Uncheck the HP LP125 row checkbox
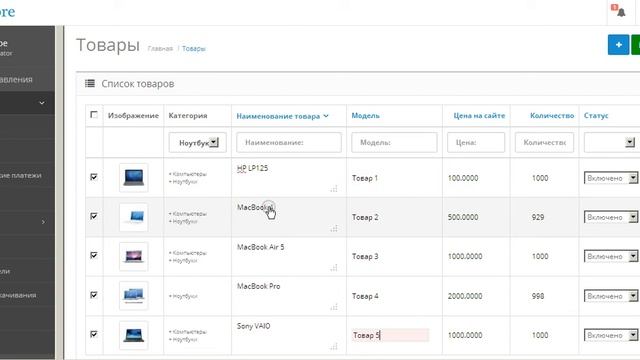 point(94,177)
